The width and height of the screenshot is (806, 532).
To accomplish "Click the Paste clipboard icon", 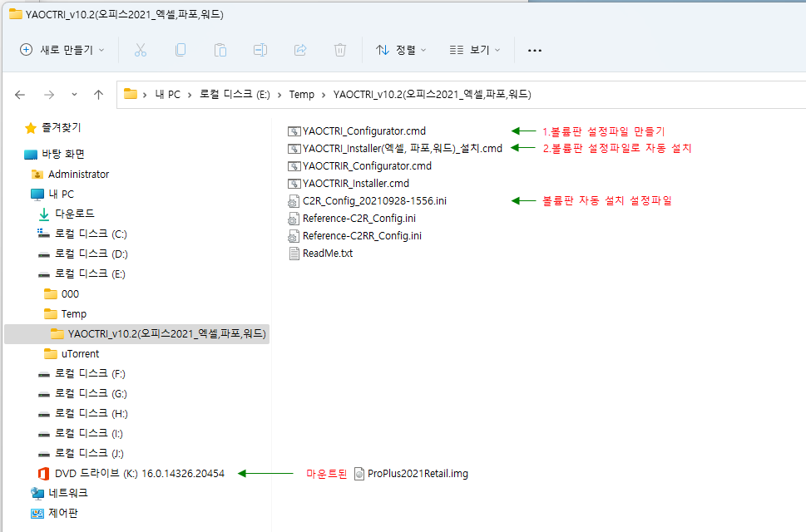I will point(220,50).
